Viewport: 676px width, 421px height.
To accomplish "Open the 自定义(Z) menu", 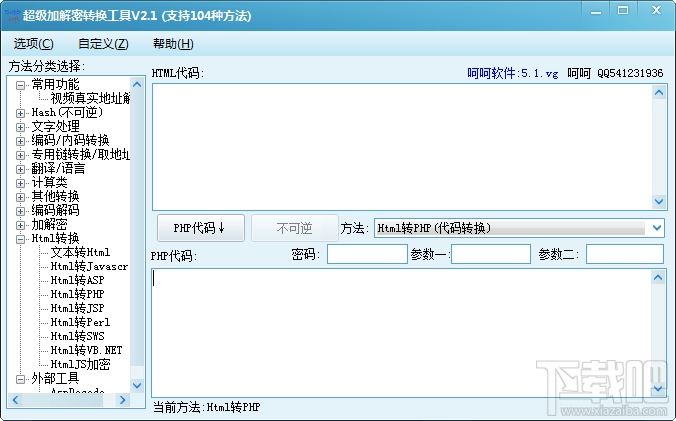I will click(x=103, y=44).
